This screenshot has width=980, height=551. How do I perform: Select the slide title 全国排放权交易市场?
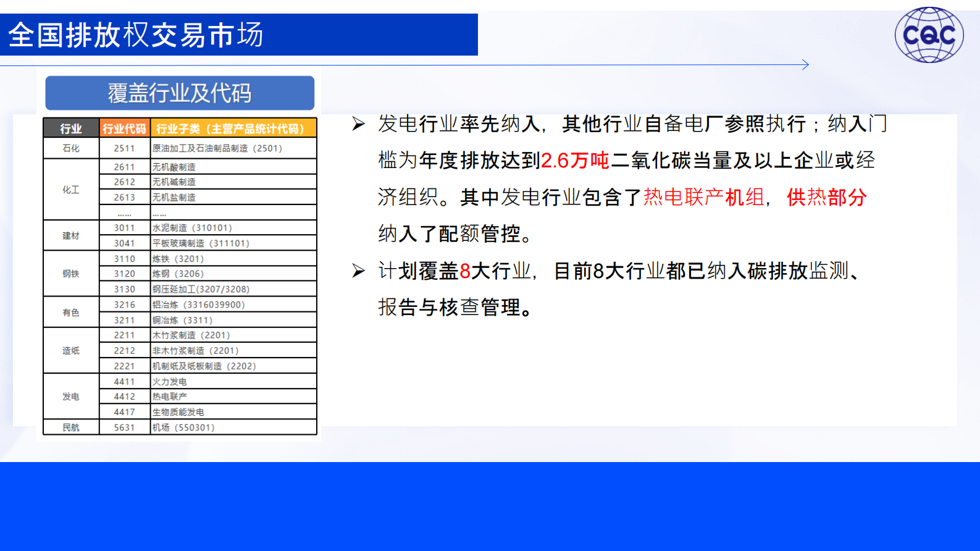click(136, 35)
